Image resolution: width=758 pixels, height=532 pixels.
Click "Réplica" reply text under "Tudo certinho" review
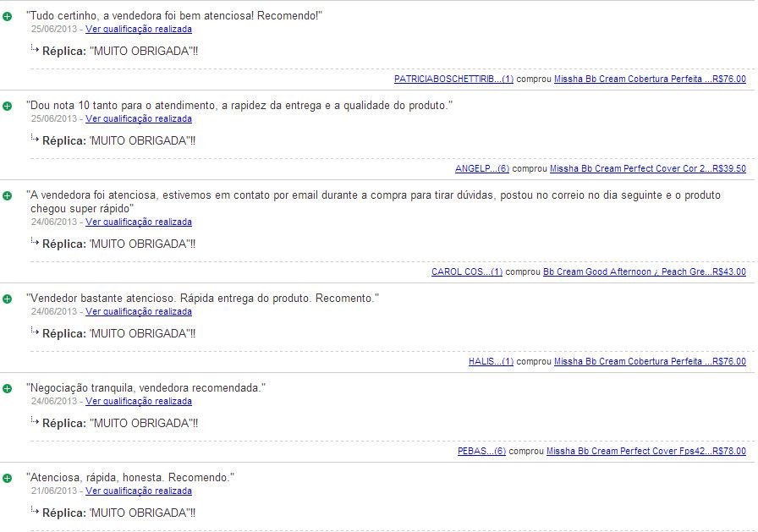(120, 52)
